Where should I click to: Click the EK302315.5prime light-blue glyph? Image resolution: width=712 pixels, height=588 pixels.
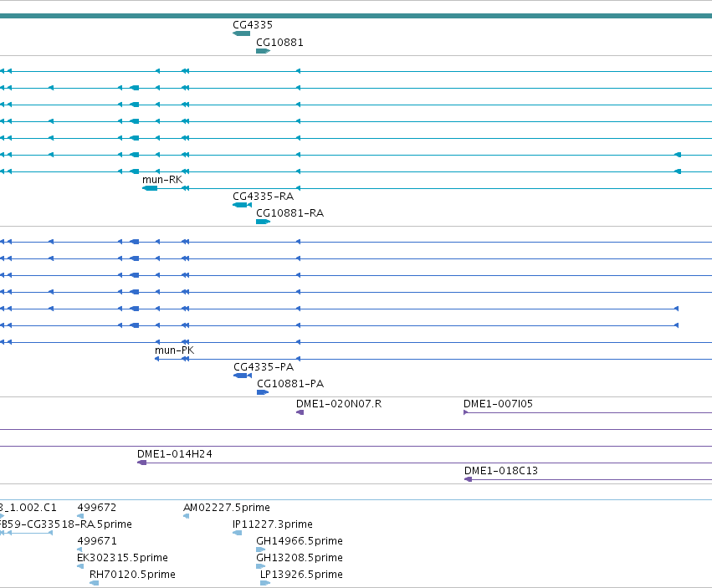[x=80, y=566]
